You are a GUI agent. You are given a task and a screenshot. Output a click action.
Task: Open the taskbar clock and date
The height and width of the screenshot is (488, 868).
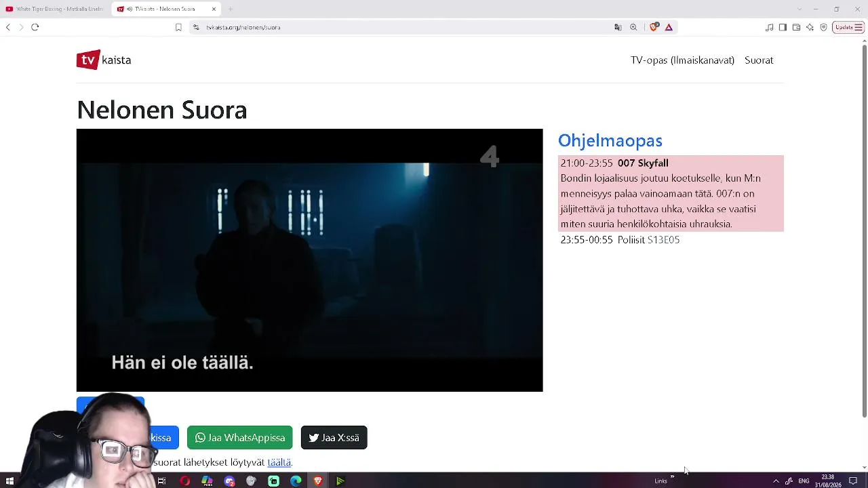[x=828, y=481]
